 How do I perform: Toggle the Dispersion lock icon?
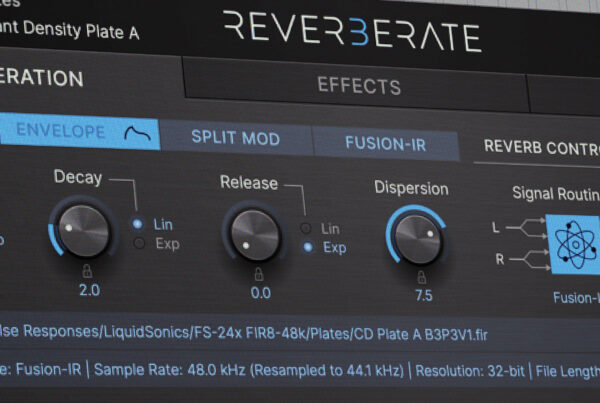click(421, 277)
